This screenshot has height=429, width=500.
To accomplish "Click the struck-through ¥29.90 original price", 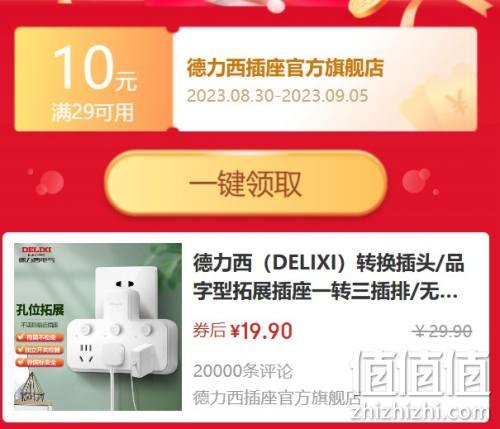I will coord(442,331).
